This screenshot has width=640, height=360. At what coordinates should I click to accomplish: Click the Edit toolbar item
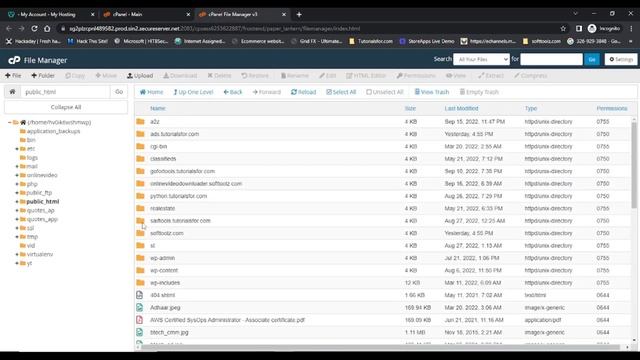(328, 76)
